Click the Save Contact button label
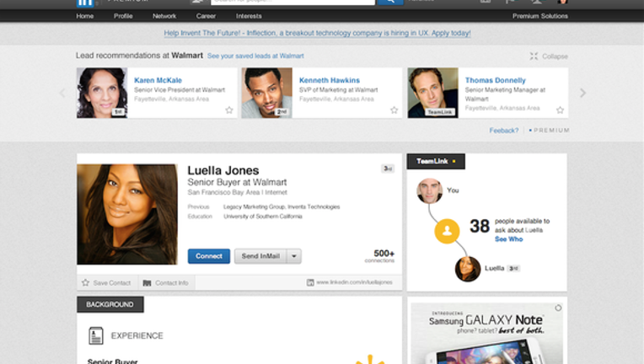 coord(112,283)
